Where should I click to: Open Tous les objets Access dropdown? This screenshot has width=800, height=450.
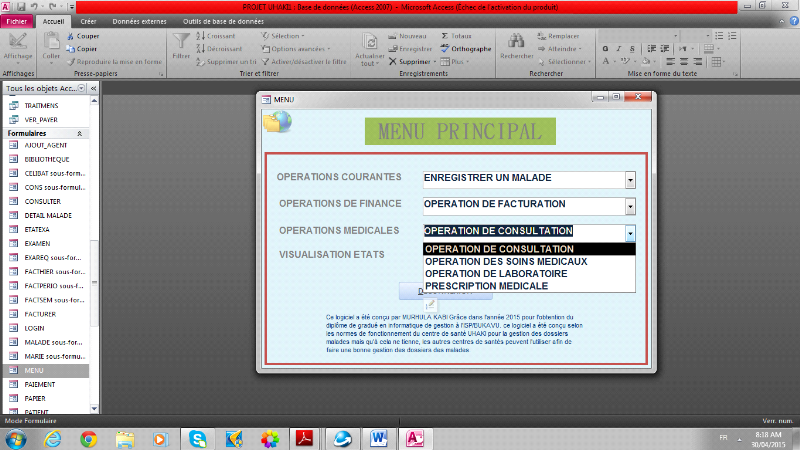coord(81,88)
